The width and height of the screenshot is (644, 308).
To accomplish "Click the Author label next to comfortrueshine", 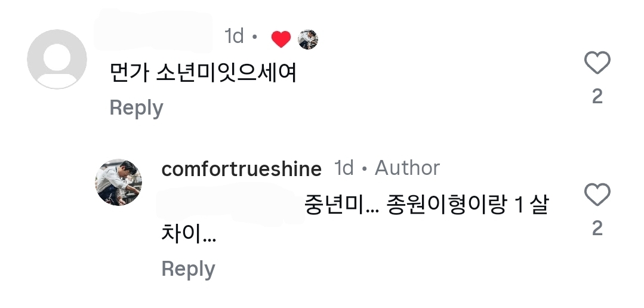I will [x=407, y=168].
